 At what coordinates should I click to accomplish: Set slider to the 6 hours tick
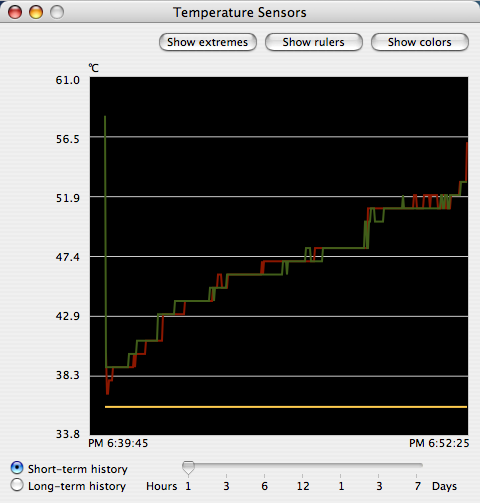264,477
